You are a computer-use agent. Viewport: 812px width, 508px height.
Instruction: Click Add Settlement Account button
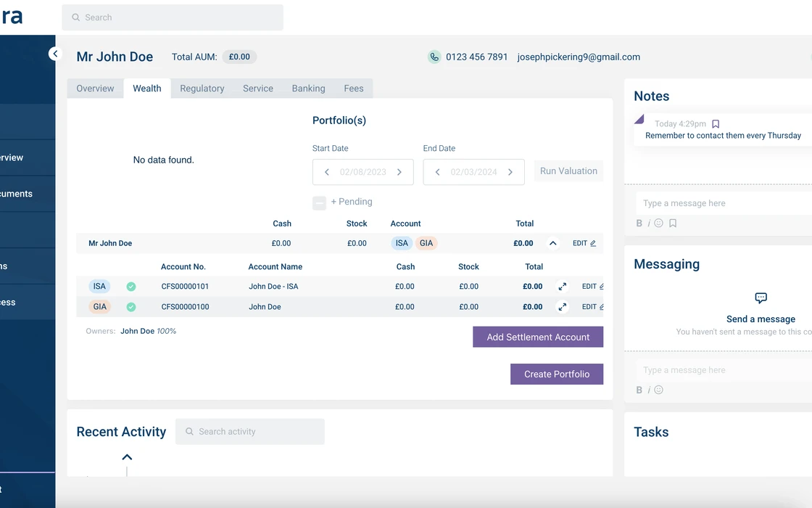pyautogui.click(x=538, y=337)
